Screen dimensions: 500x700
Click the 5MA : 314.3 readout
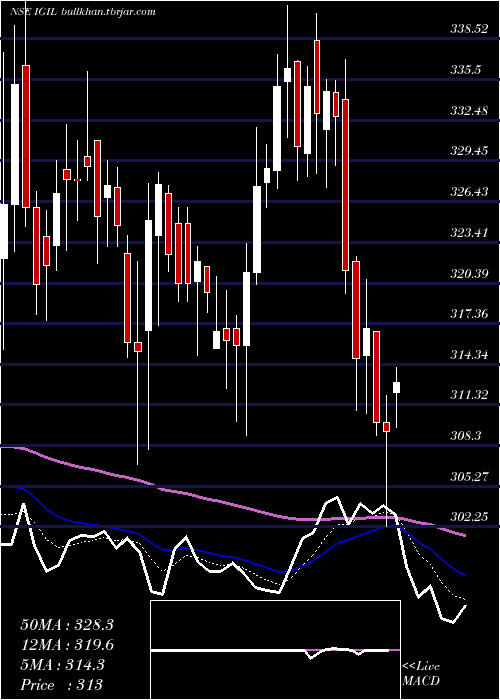62,665
